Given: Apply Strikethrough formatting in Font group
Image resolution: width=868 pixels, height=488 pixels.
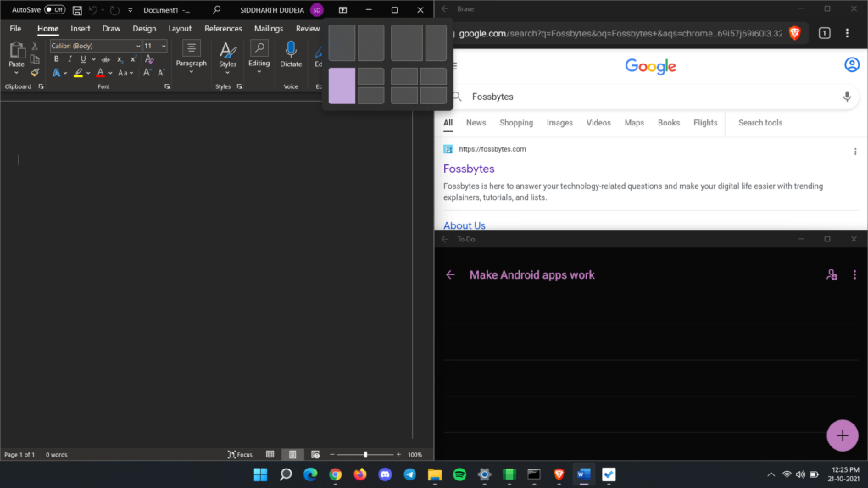Looking at the screenshot, I should click(105, 59).
